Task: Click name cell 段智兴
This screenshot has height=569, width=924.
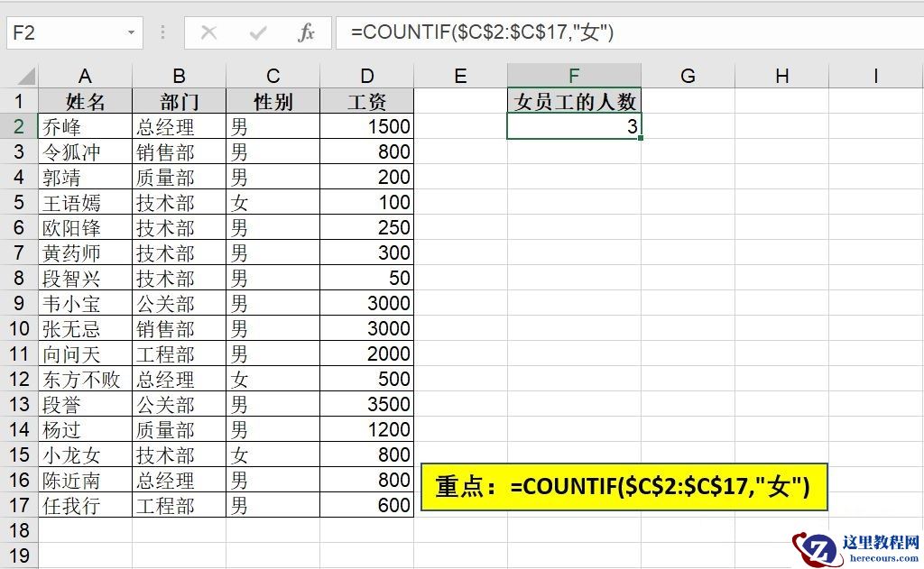Action: 85,278
